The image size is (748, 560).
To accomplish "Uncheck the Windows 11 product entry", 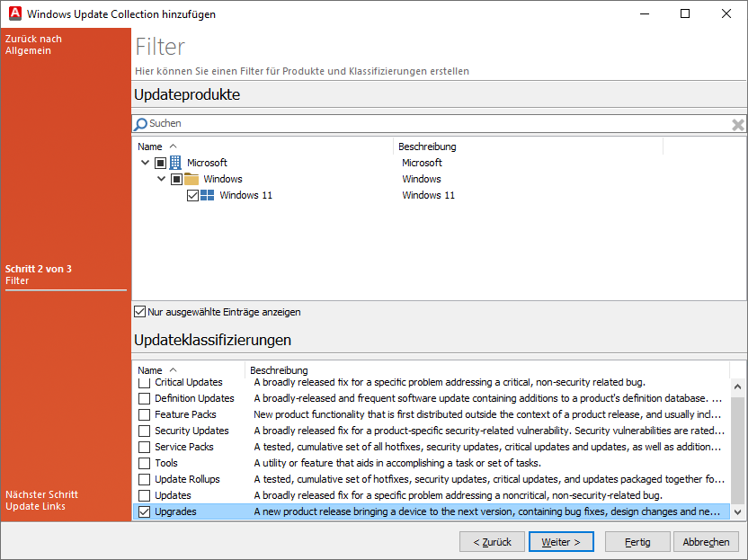I will point(192,195).
